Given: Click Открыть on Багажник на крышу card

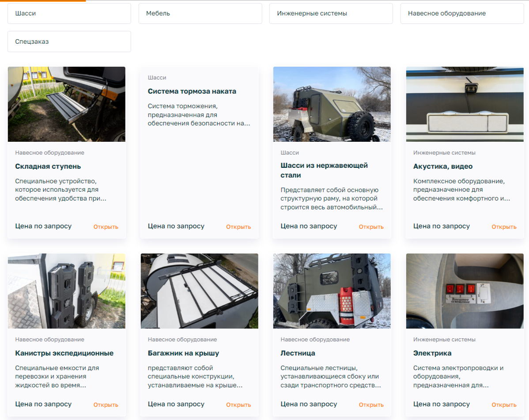Looking at the screenshot, I should point(238,405).
